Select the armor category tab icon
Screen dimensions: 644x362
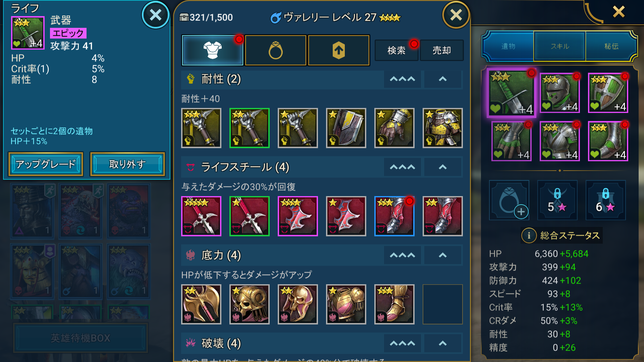pos(212,50)
